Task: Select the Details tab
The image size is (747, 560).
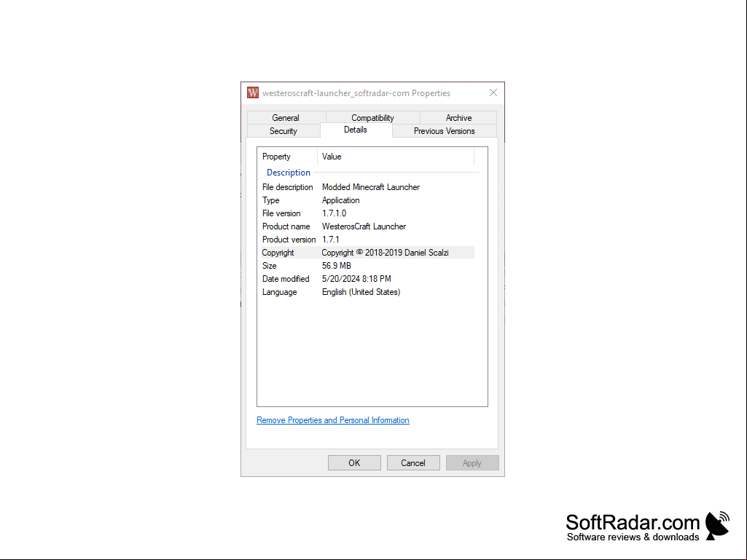Action: [356, 130]
